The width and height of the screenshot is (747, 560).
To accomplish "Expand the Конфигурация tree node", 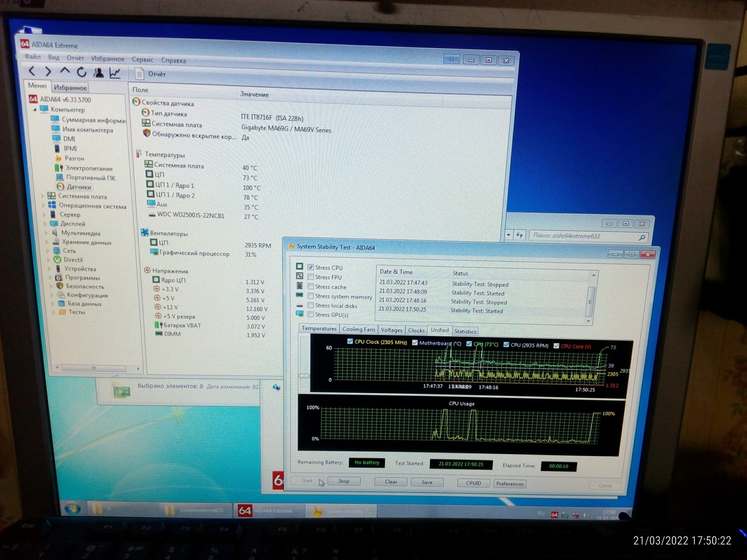I will click(x=52, y=295).
